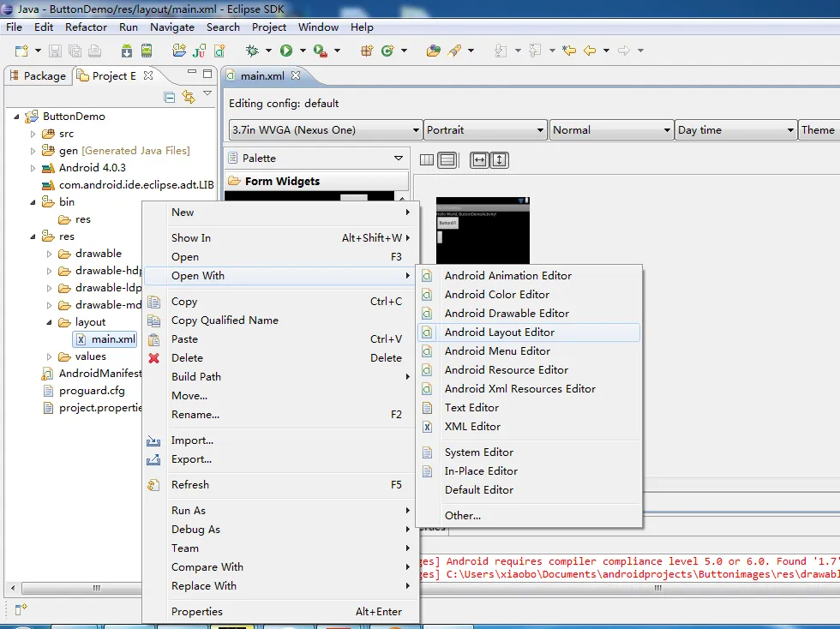The image size is (840, 629).
Task: Click the Debug bug icon in toolbar
Action: pyautogui.click(x=252, y=51)
